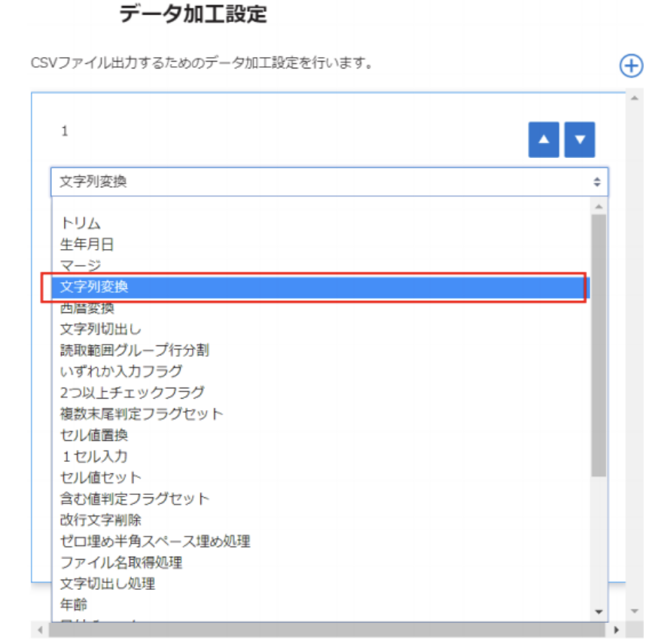655x644 pixels.
Task: Pick セル値置換 from the list
Action: pos(94,435)
